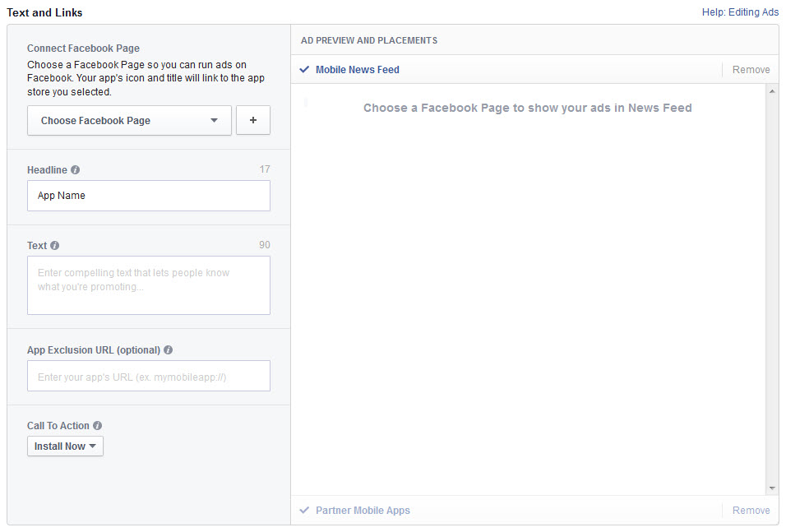Click the info icon next to Text label

(55, 246)
